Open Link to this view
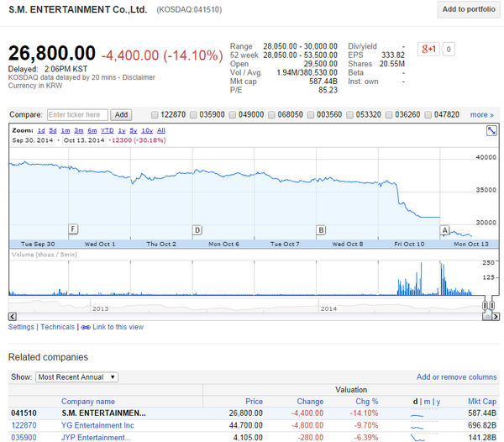This screenshot has width=504, height=442. (x=118, y=327)
